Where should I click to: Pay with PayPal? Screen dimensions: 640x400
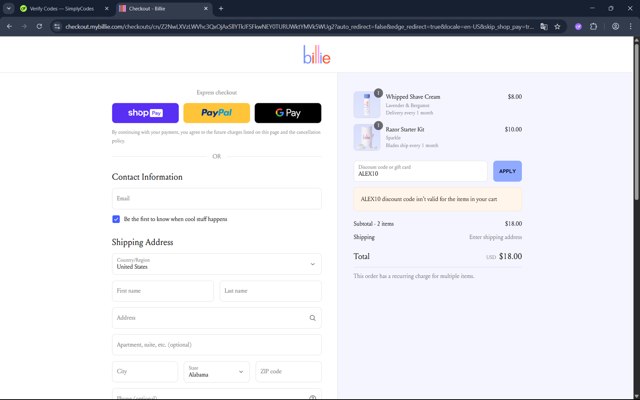216,113
